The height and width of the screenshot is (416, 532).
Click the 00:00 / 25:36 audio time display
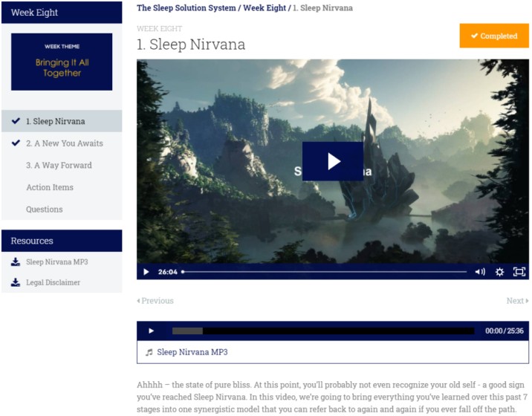click(x=505, y=331)
